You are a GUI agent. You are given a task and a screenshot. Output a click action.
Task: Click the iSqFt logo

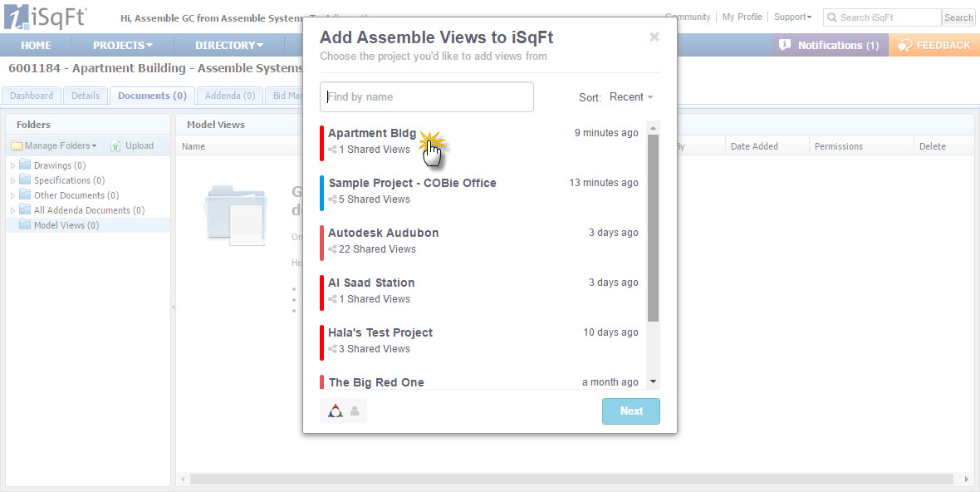pos(45,18)
